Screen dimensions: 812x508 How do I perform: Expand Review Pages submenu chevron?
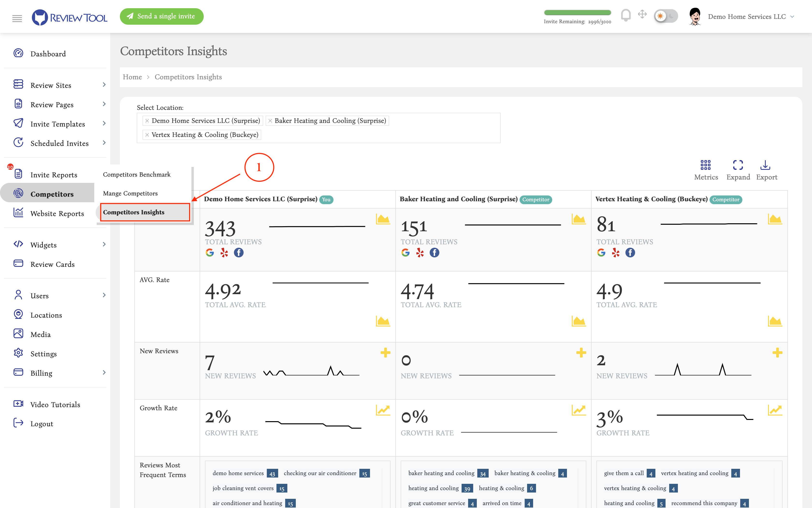tap(104, 104)
